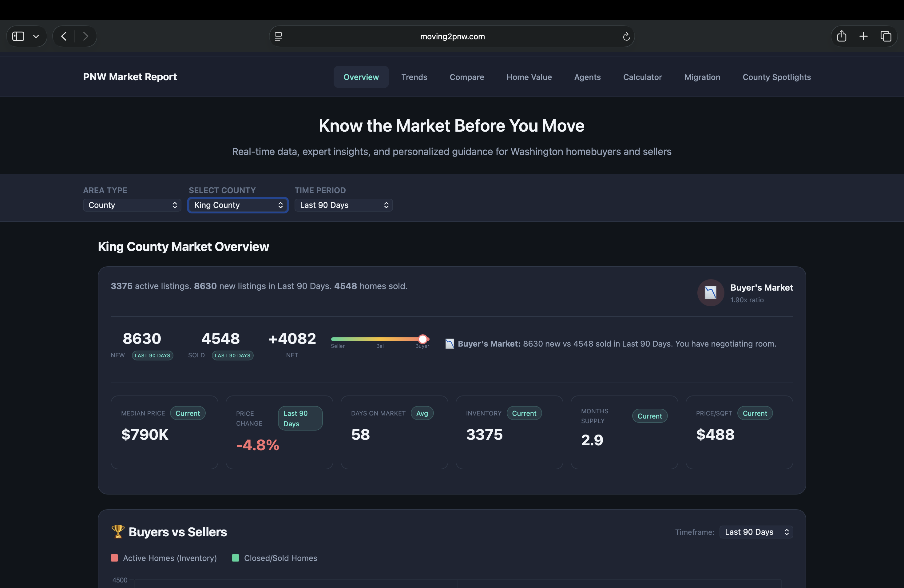Open website settings from the address bar icon
Image resolution: width=904 pixels, height=588 pixels.
(278, 36)
